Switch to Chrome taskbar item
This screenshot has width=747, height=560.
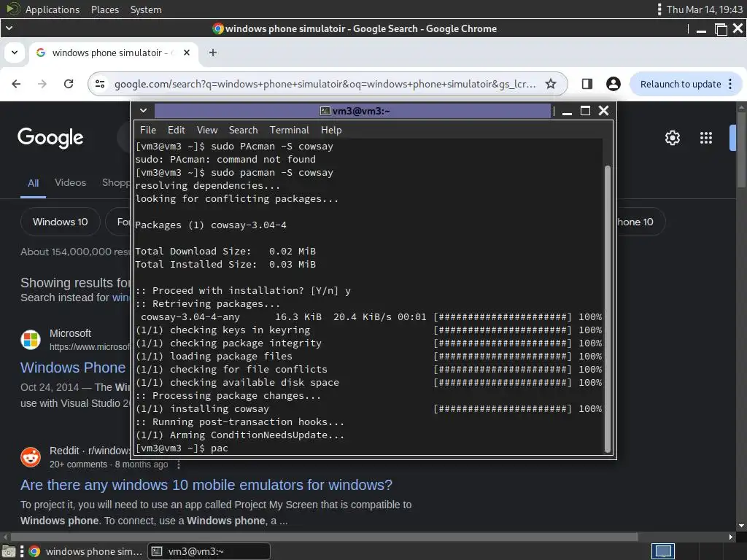(86, 551)
